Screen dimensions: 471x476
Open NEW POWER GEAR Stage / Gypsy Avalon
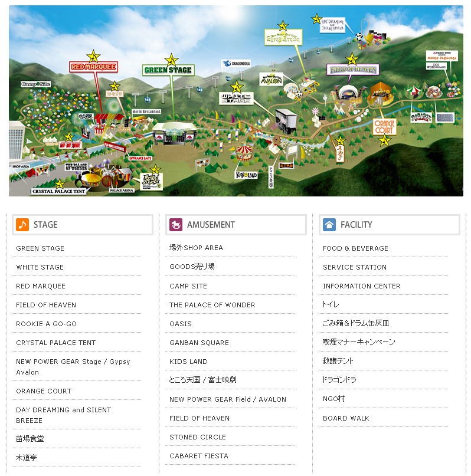tap(73, 367)
